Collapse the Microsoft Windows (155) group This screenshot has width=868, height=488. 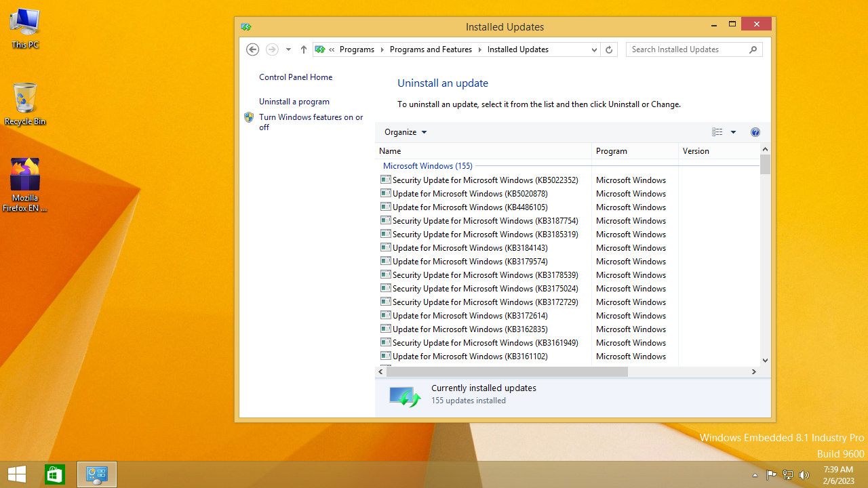tap(428, 166)
